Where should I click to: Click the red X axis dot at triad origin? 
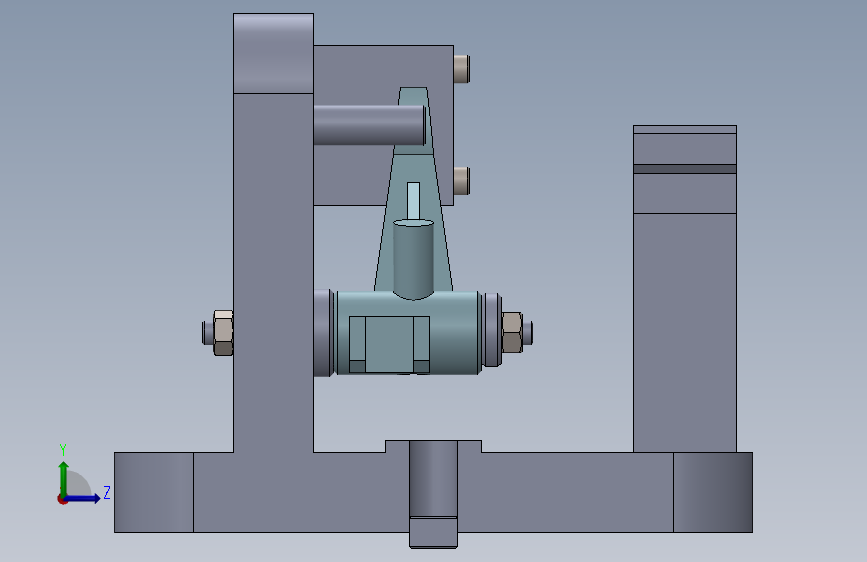tap(62, 499)
